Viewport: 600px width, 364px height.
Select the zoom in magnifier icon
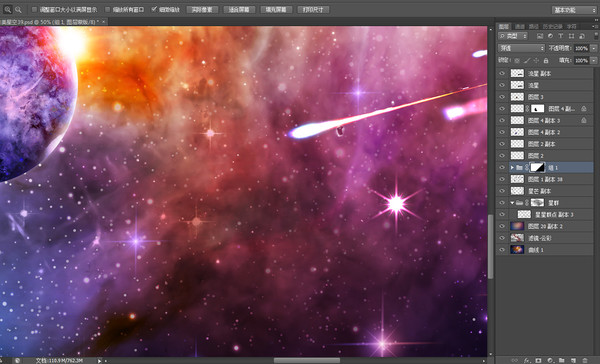pyautogui.click(x=7, y=10)
